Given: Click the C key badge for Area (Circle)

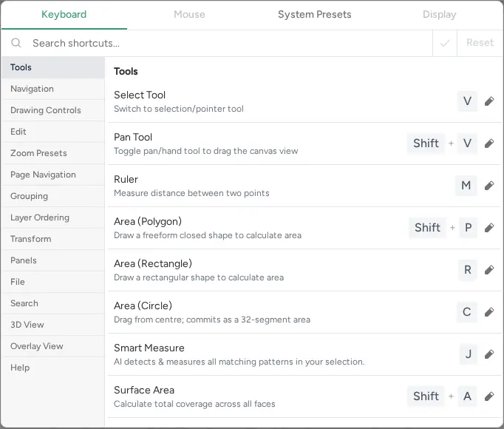Looking at the screenshot, I should click(x=467, y=312).
